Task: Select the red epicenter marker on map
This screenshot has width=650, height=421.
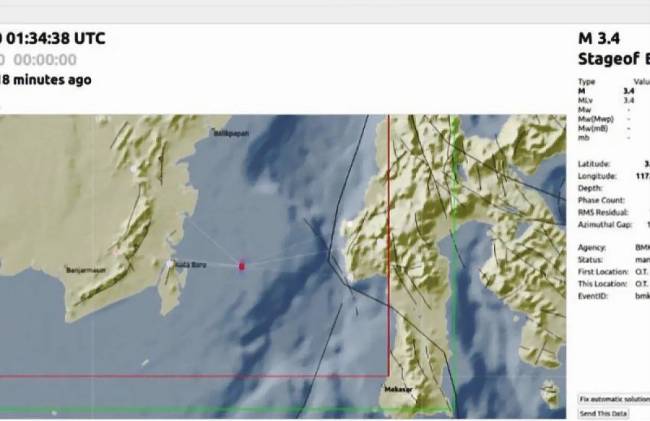Action: point(242,266)
